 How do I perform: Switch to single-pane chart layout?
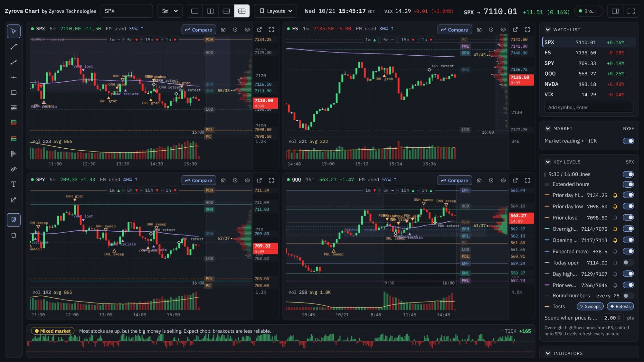(x=195, y=11)
